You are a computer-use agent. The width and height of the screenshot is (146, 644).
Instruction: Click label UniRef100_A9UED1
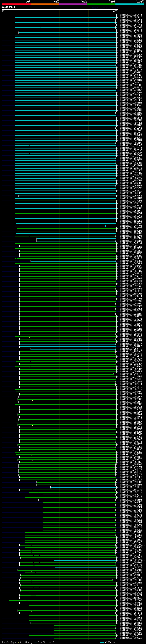point(131,239)
